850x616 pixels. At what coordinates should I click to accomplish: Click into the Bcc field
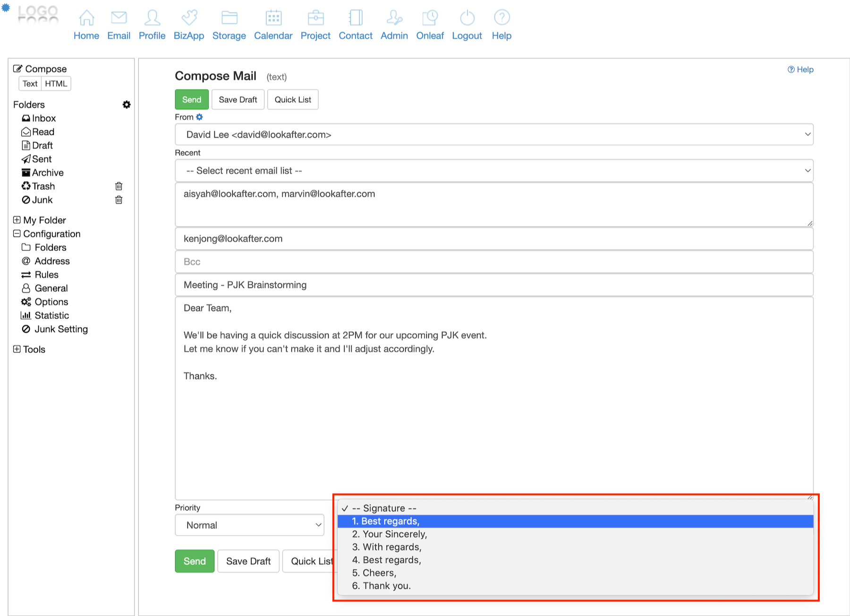493,262
